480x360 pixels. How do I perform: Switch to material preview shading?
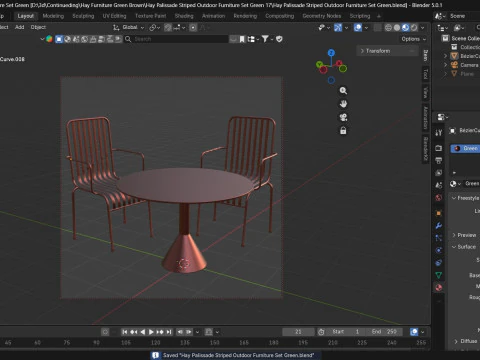(405, 28)
